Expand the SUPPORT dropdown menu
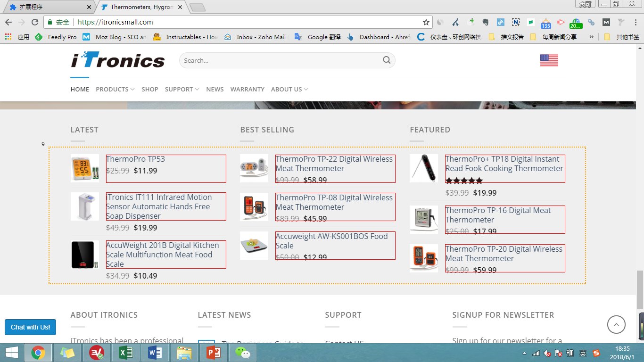The width and height of the screenshot is (644, 362). coord(182,89)
